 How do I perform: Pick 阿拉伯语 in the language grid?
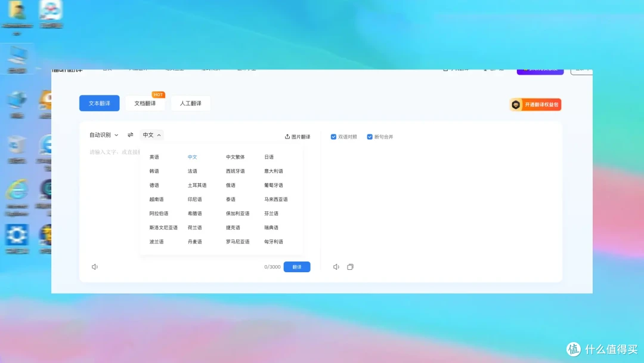coord(159,214)
